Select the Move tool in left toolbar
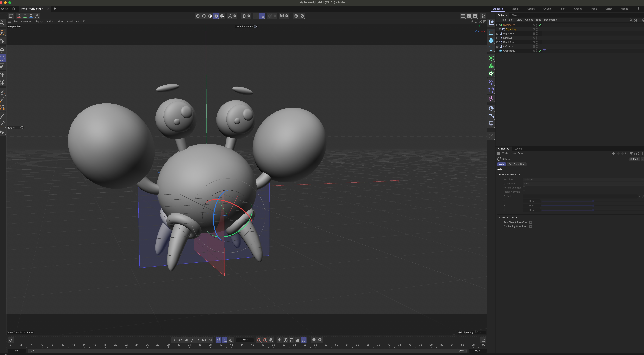The height and width of the screenshot is (355, 644). 2,50
